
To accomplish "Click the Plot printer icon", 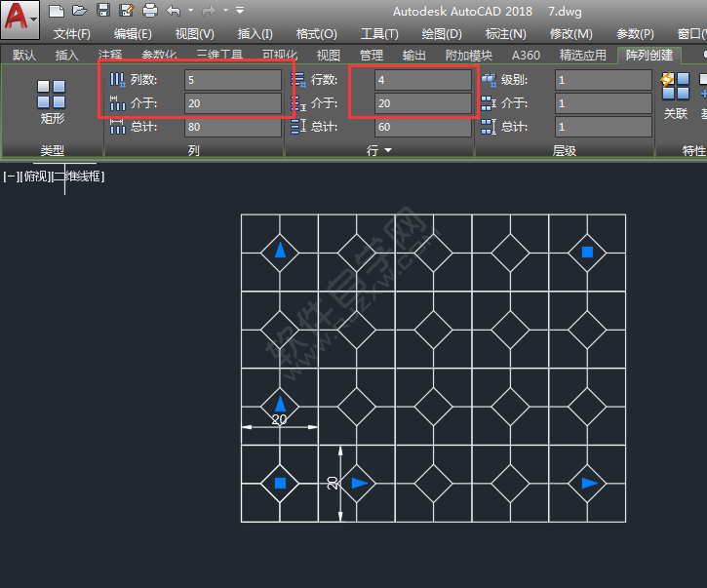I will (x=150, y=11).
